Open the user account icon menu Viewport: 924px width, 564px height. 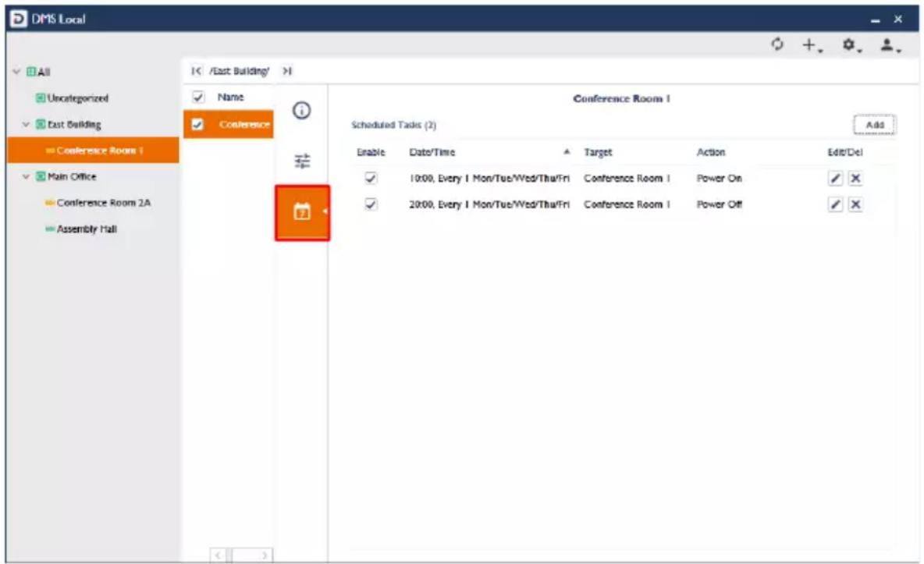(x=890, y=44)
